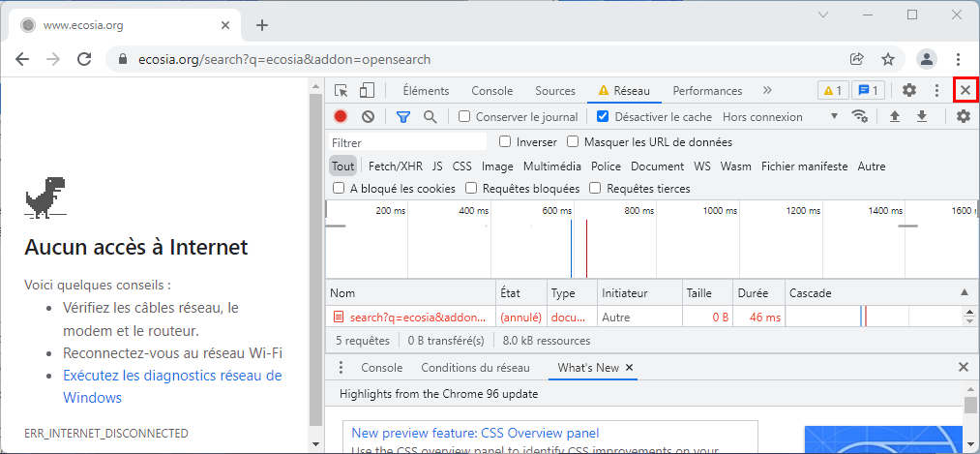The width and height of the screenshot is (980, 454).
Task: Open the issues message badge
Action: pyautogui.click(x=868, y=91)
